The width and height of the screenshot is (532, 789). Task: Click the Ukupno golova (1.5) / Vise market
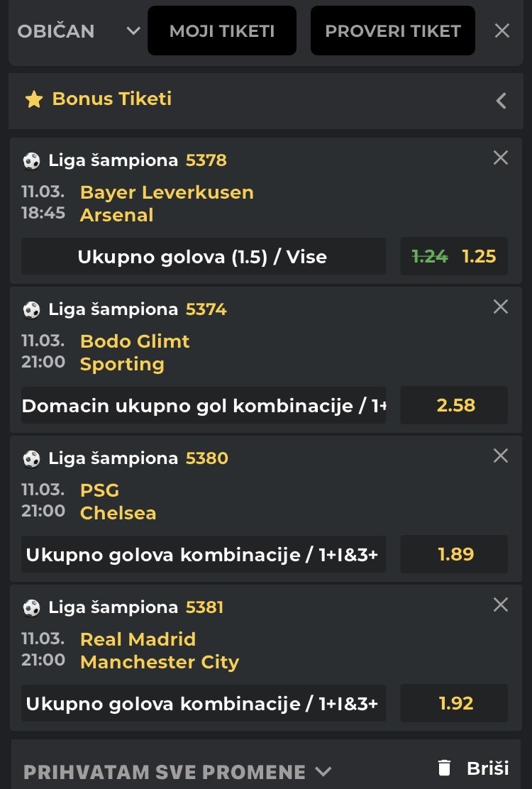tap(203, 256)
